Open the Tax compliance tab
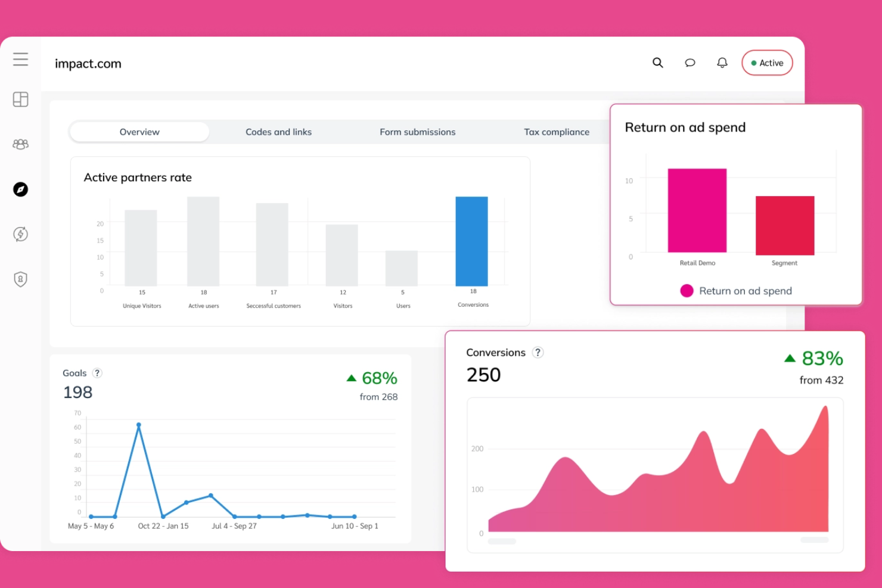882x588 pixels. pyautogui.click(x=557, y=132)
